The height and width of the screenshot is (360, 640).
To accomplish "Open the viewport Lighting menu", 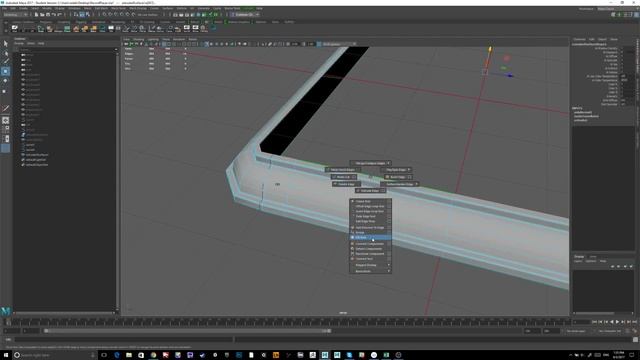I will point(153,40).
